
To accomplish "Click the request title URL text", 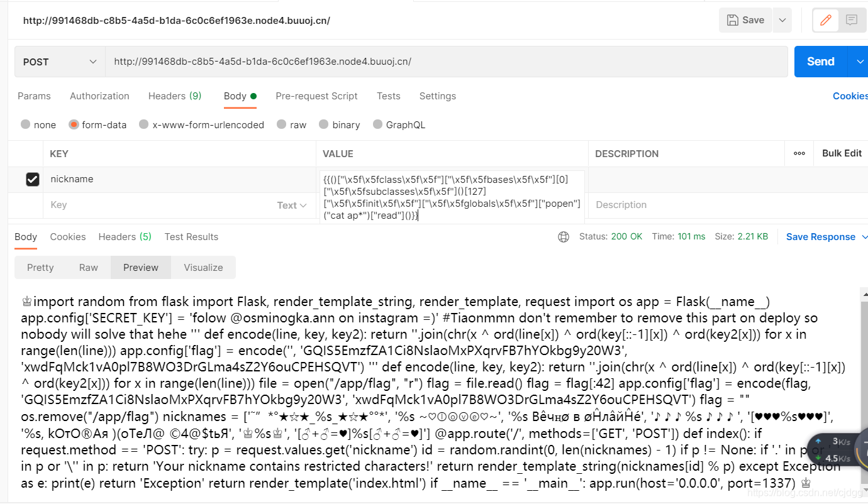I will coord(177,20).
